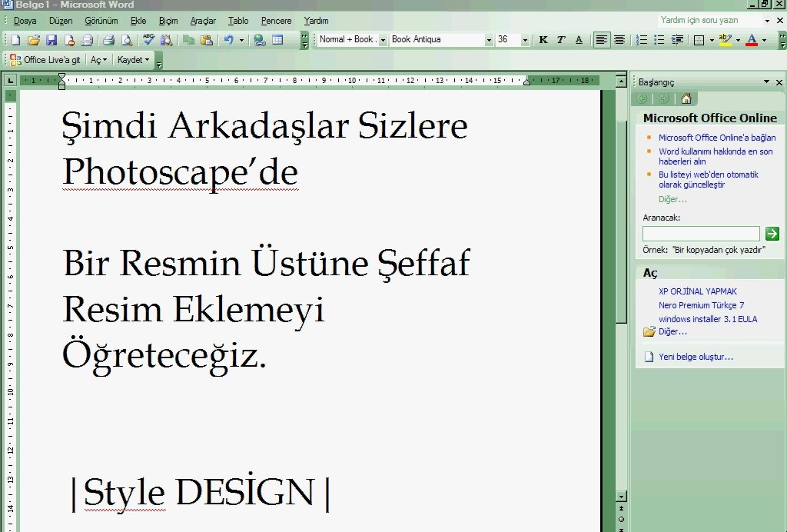Viewport: 787px width, 532px height.
Task: Save the document using the floppy icon
Action: (x=51, y=40)
